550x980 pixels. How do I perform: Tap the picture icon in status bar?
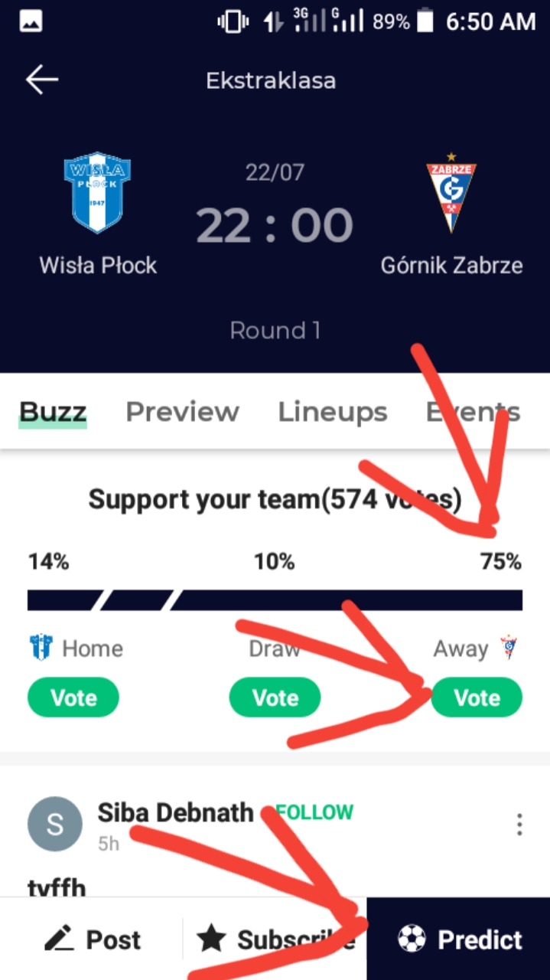[31, 22]
